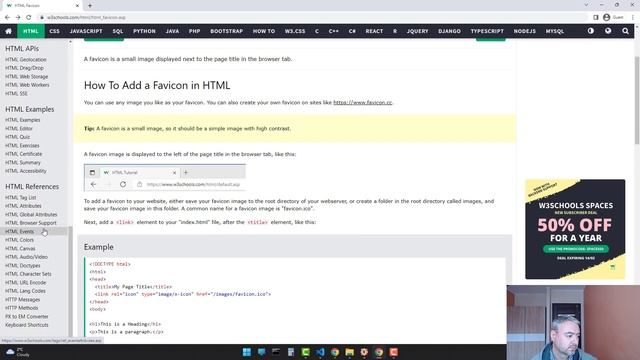Open HTML Drag/Drop in sidebar

coord(24,68)
